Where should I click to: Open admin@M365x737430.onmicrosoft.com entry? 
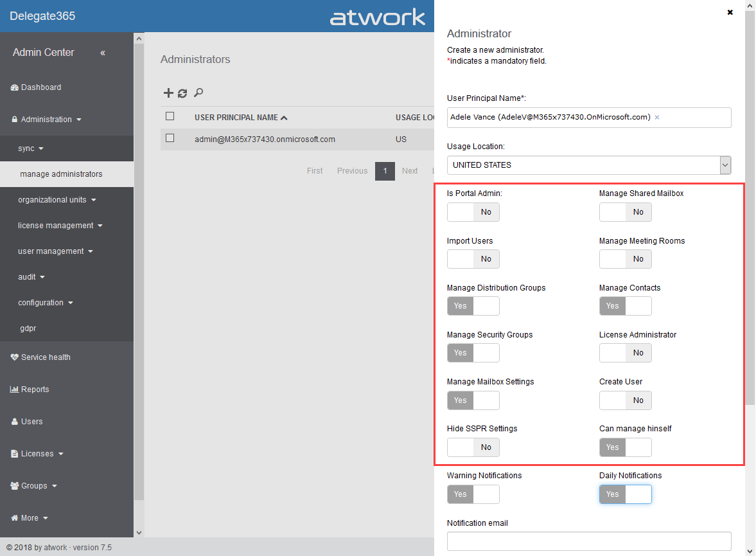click(x=265, y=139)
